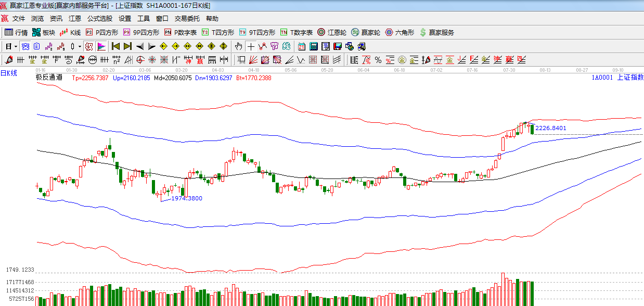644x306 pixels.
Task: Expand the 日 period dropdown arrow
Action: 16,46
